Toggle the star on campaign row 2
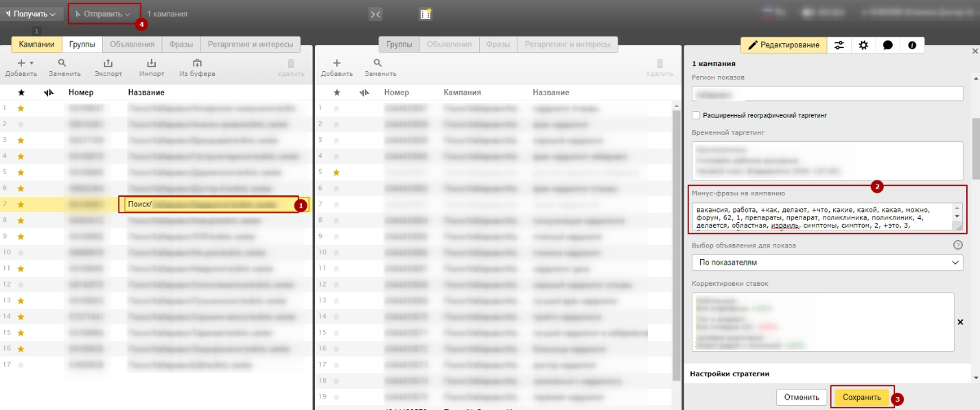 [21, 123]
